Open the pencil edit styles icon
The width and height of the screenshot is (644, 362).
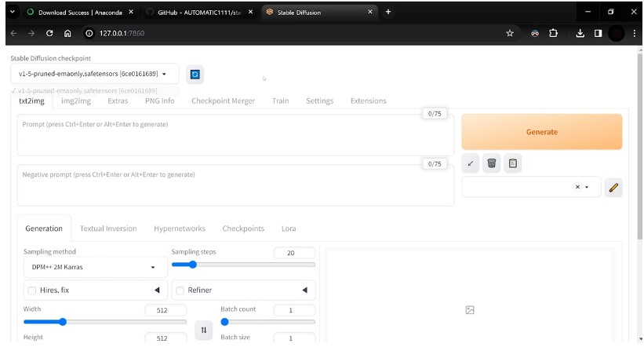click(x=613, y=188)
